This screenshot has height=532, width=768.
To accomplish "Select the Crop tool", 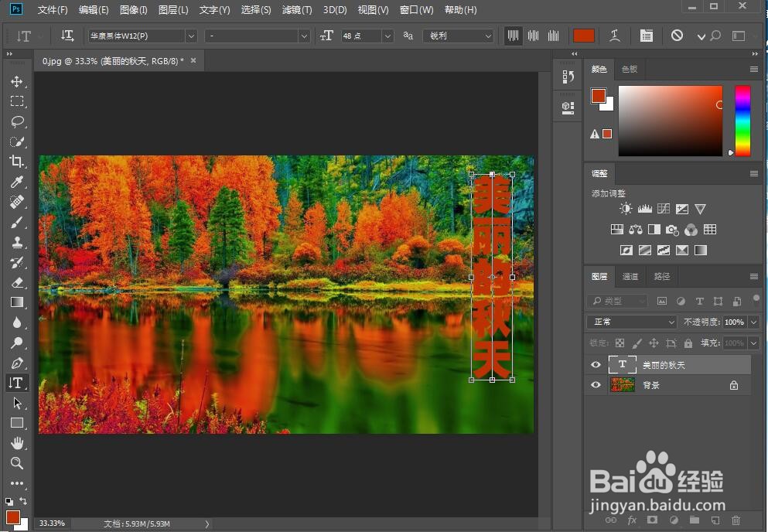I will point(17,162).
